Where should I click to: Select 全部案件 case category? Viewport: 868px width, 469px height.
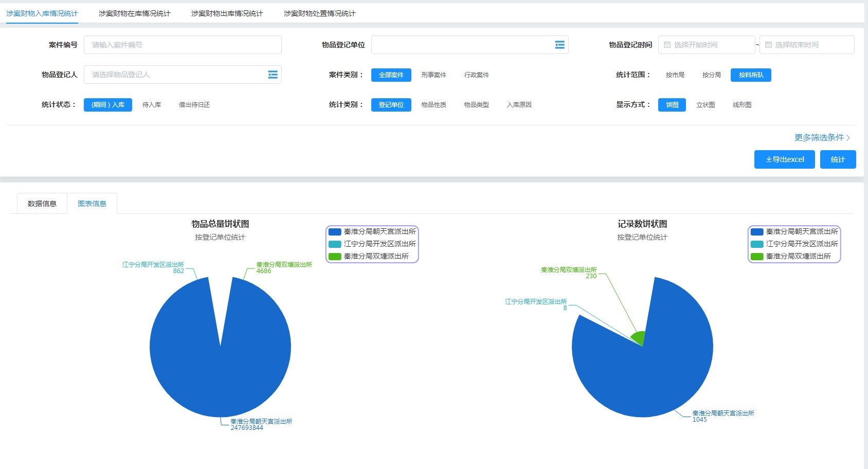coord(391,75)
